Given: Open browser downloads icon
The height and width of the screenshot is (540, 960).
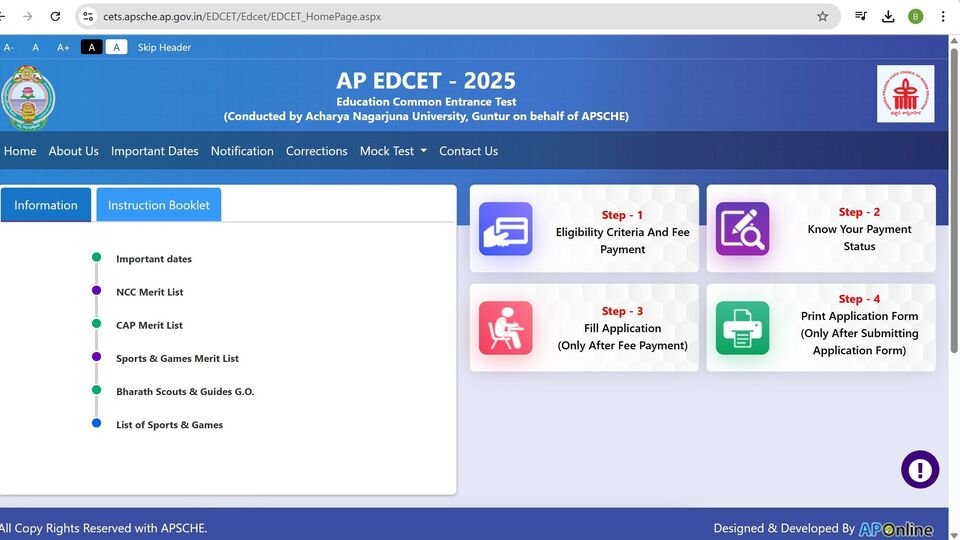Looking at the screenshot, I should point(888,17).
